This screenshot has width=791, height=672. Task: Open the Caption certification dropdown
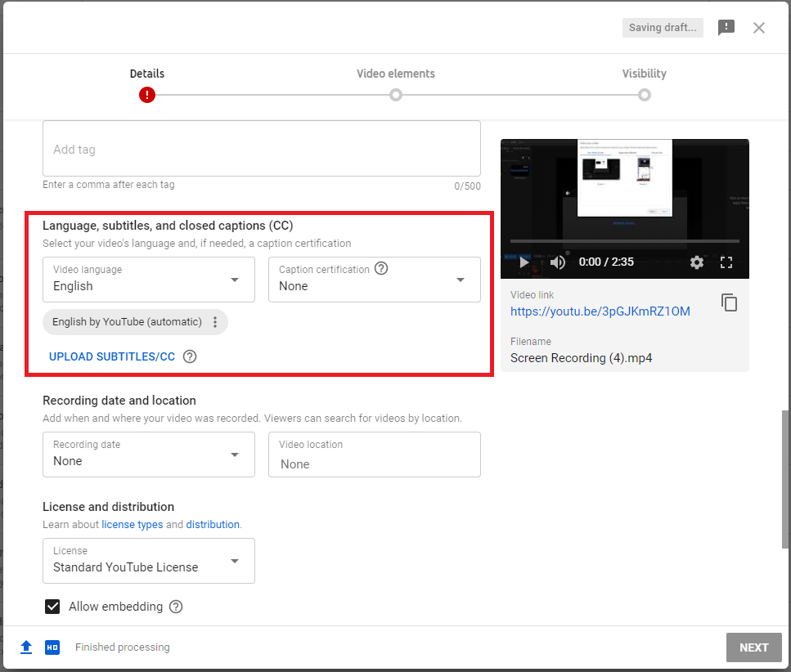[375, 280]
